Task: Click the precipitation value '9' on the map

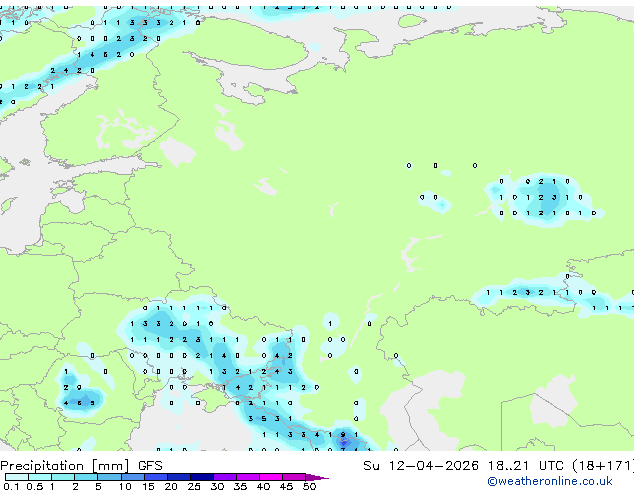Action: tap(343, 435)
